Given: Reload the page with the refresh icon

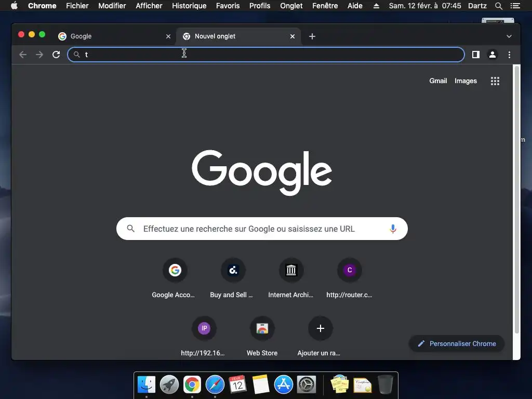Looking at the screenshot, I should (56, 55).
